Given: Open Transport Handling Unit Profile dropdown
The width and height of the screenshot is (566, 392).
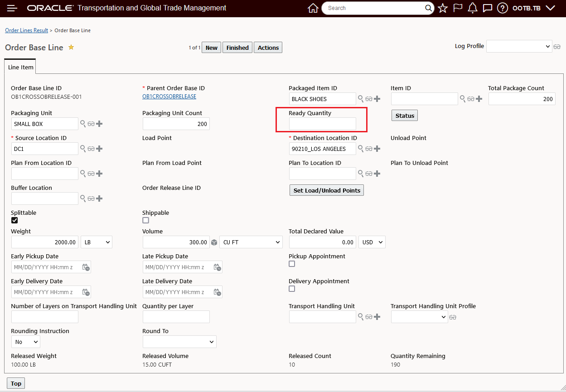Looking at the screenshot, I should tap(419, 317).
